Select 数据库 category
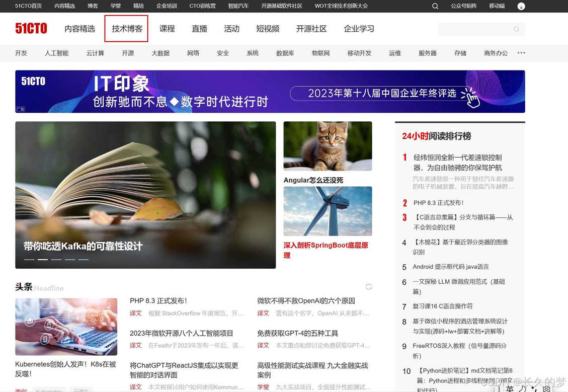 click(285, 53)
